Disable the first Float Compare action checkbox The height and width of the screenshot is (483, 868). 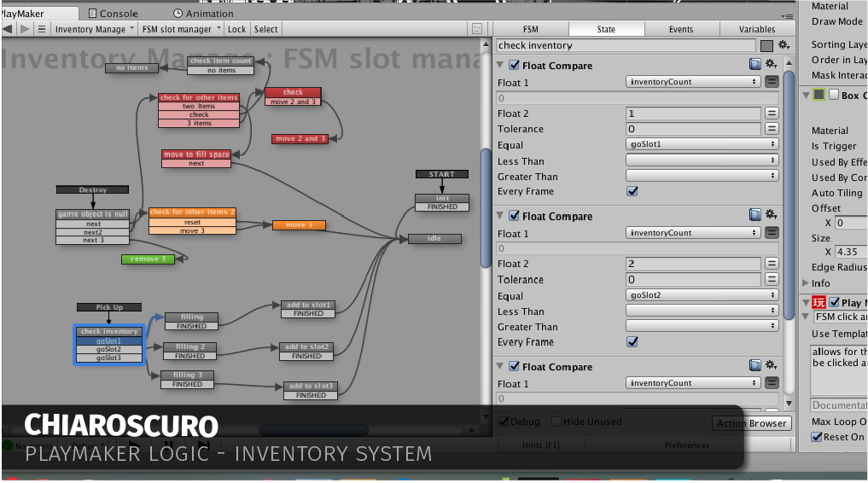click(x=514, y=65)
